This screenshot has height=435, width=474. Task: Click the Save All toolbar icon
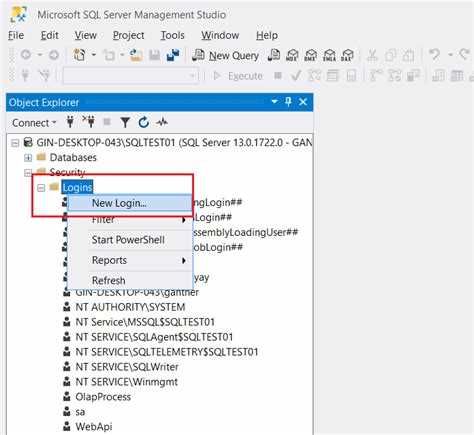click(x=173, y=55)
